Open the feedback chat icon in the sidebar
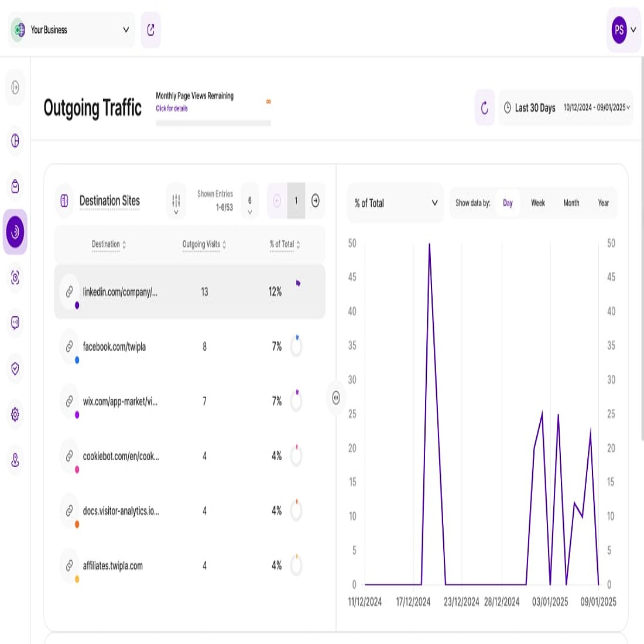Viewport: 644px width, 644px height. pos(15,324)
